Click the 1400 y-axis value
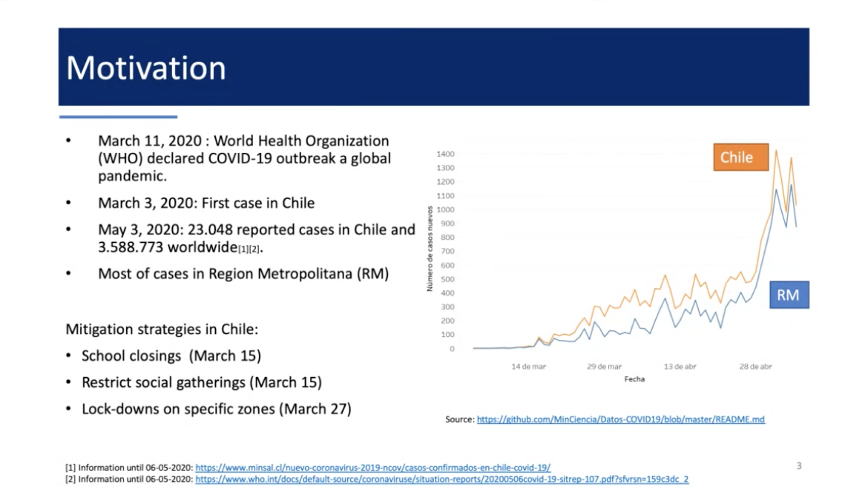Screen dimensions: 868x487 [446, 154]
